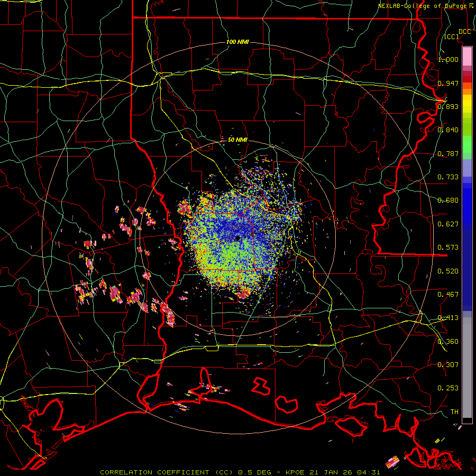This screenshot has width=476, height=476.
Task: Pick the bright green segment of the color bar
Action: click(467, 144)
